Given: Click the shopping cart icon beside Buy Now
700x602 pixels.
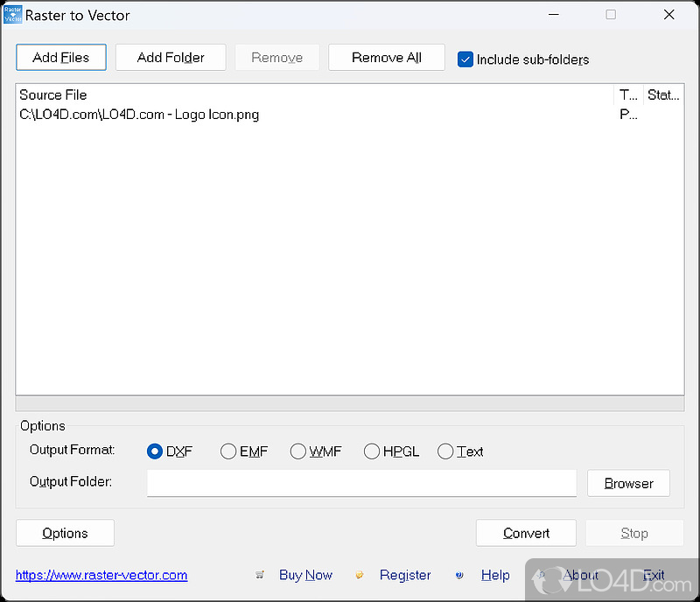Looking at the screenshot, I should tap(259, 575).
